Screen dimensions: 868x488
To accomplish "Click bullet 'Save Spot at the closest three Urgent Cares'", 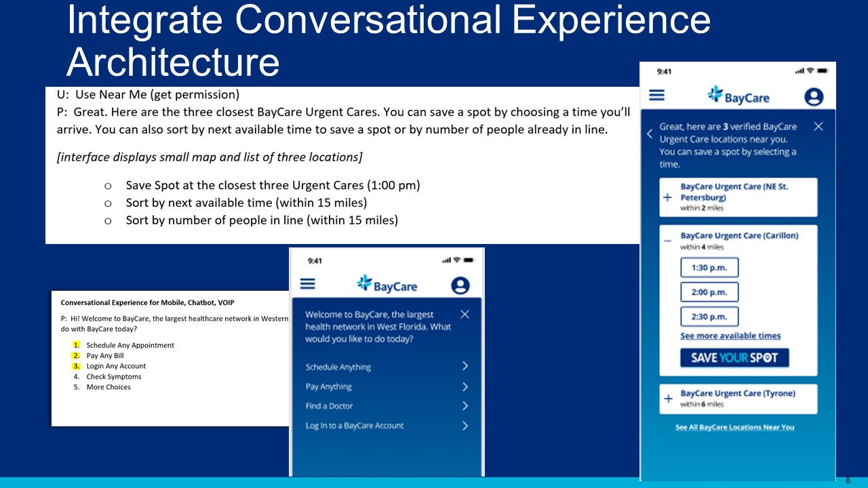I will point(273,185).
